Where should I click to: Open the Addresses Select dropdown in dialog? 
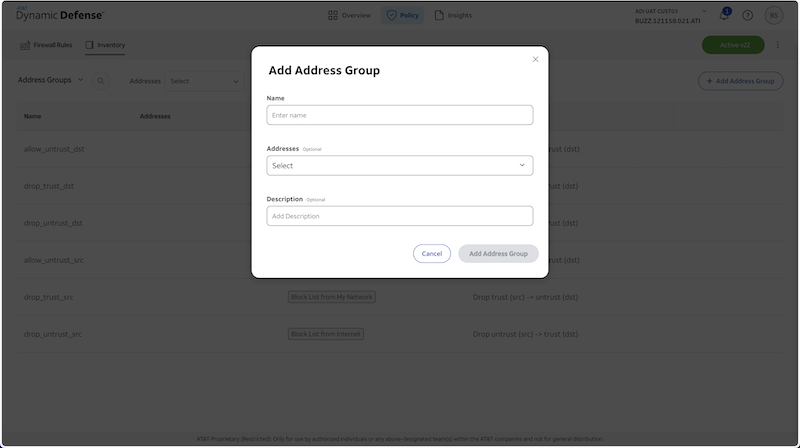[x=399, y=165]
